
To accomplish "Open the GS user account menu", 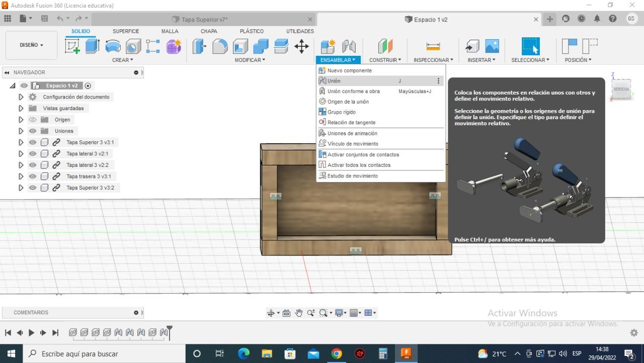I will [x=631, y=19].
